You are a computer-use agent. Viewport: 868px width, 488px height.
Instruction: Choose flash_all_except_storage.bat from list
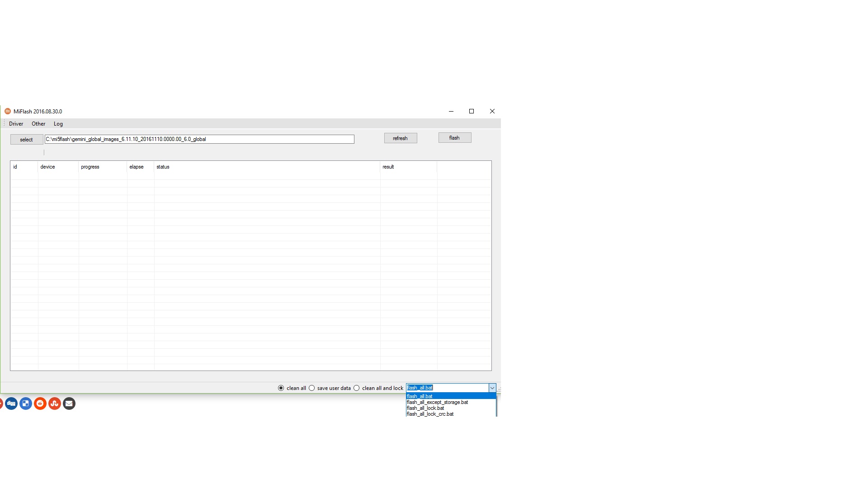coord(437,402)
